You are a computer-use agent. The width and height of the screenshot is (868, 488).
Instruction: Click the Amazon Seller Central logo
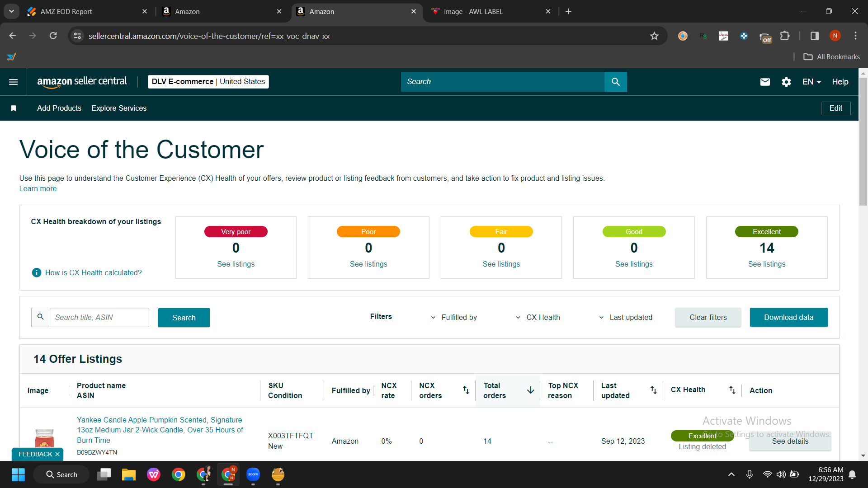82,82
